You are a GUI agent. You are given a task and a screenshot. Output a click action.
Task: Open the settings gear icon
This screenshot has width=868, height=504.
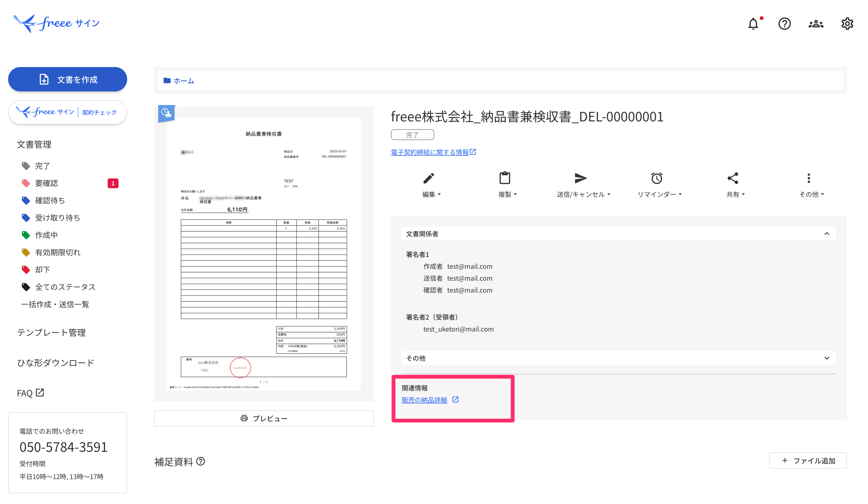847,24
